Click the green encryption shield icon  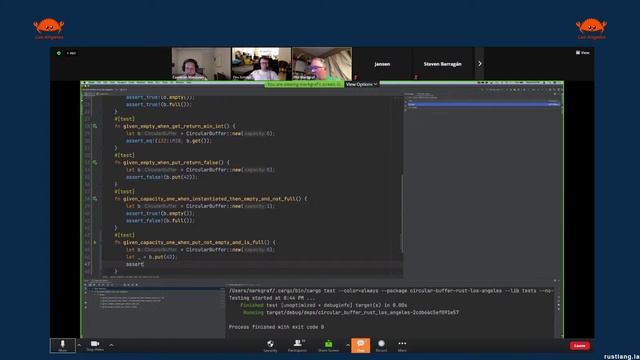pos(59,53)
